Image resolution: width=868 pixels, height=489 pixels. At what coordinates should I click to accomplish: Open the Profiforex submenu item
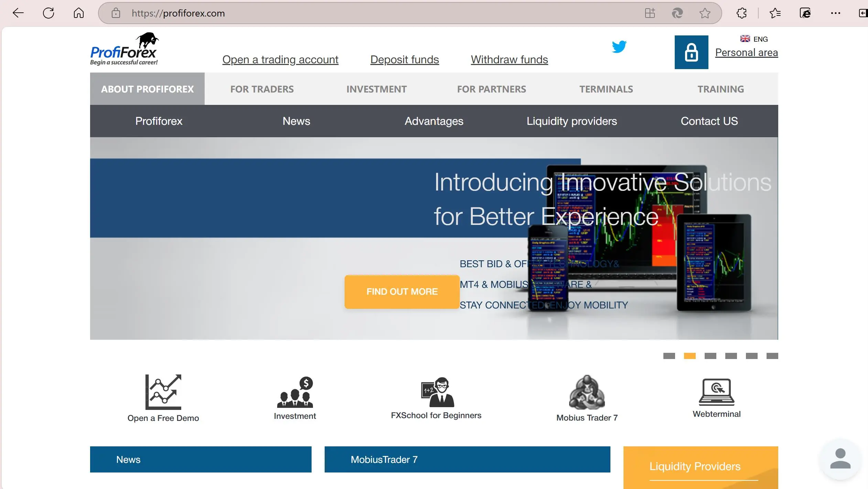[159, 121]
